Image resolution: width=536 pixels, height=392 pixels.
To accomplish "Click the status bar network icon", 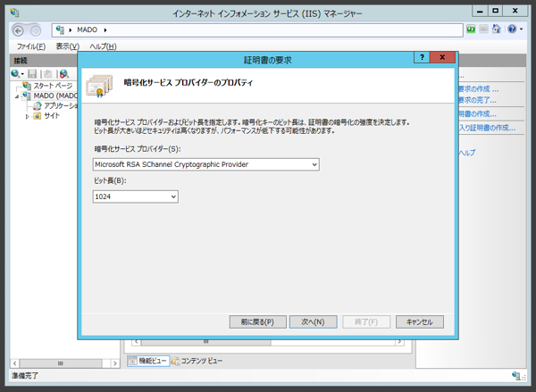I will (516, 376).
